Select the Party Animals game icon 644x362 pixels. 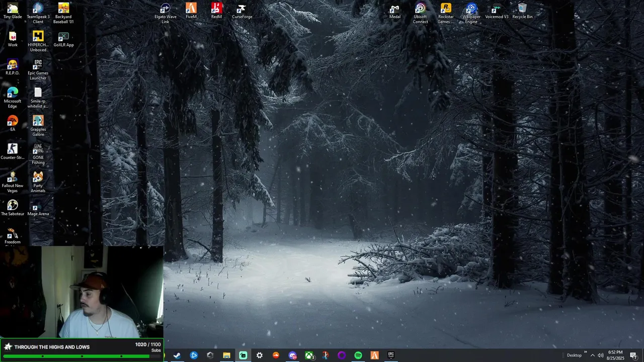point(38,182)
